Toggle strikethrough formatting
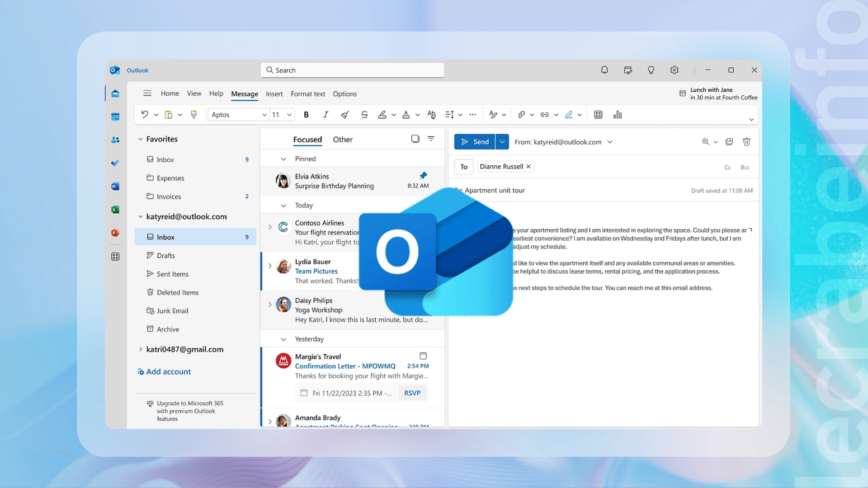868x488 pixels. tap(364, 115)
